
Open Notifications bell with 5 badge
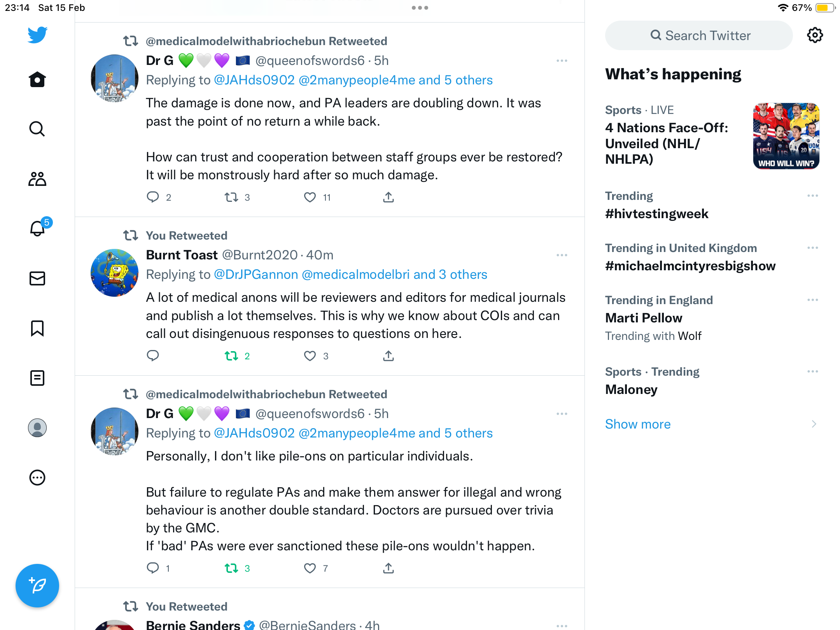pos(39,227)
